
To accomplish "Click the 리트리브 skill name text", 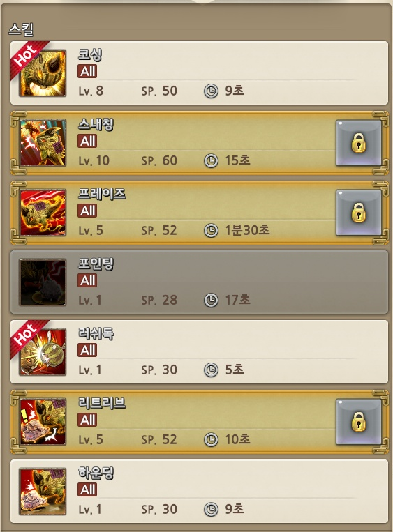I will pos(102,403).
